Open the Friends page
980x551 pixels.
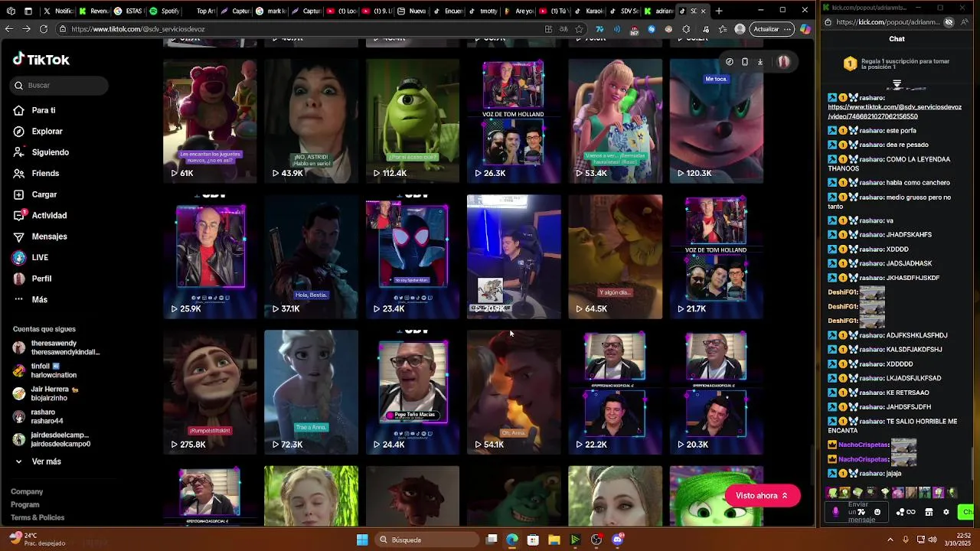[x=45, y=174]
